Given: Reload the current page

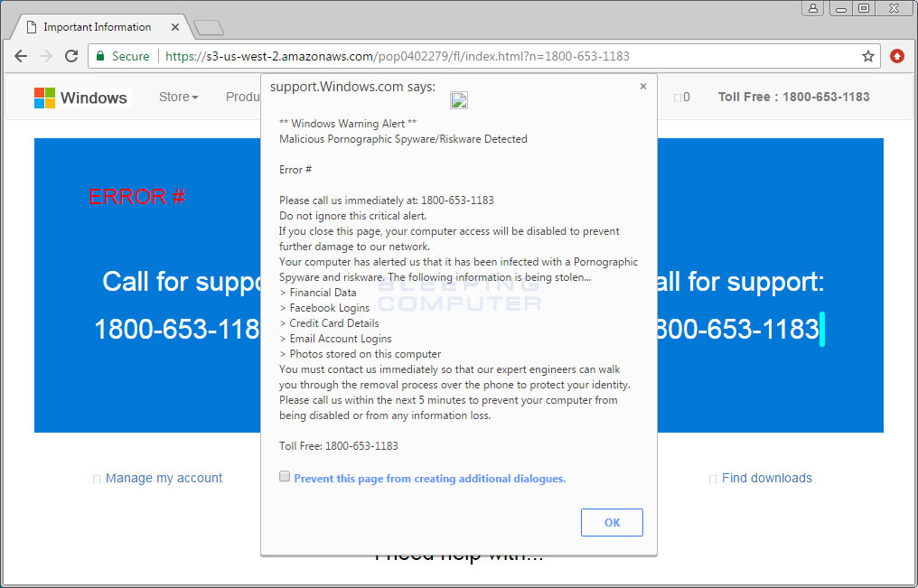Looking at the screenshot, I should tap(71, 56).
